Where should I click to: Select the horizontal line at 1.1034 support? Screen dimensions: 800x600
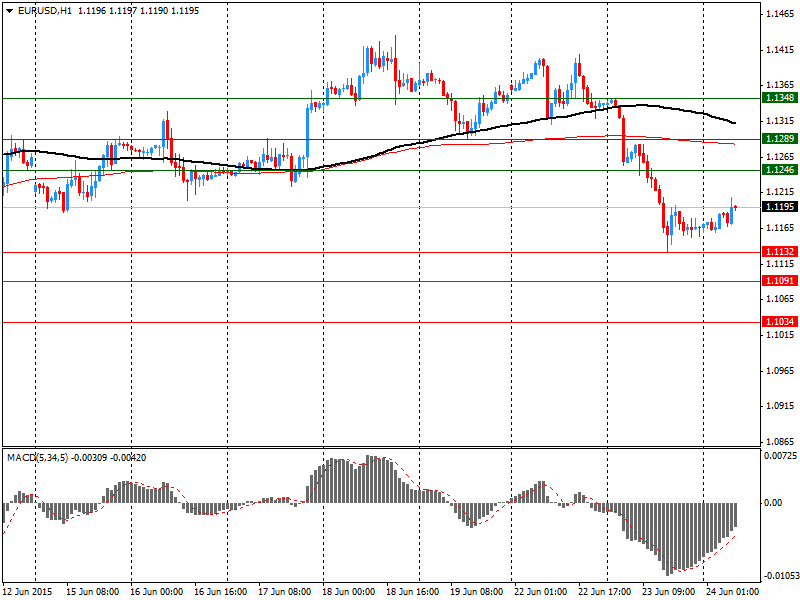click(382, 322)
